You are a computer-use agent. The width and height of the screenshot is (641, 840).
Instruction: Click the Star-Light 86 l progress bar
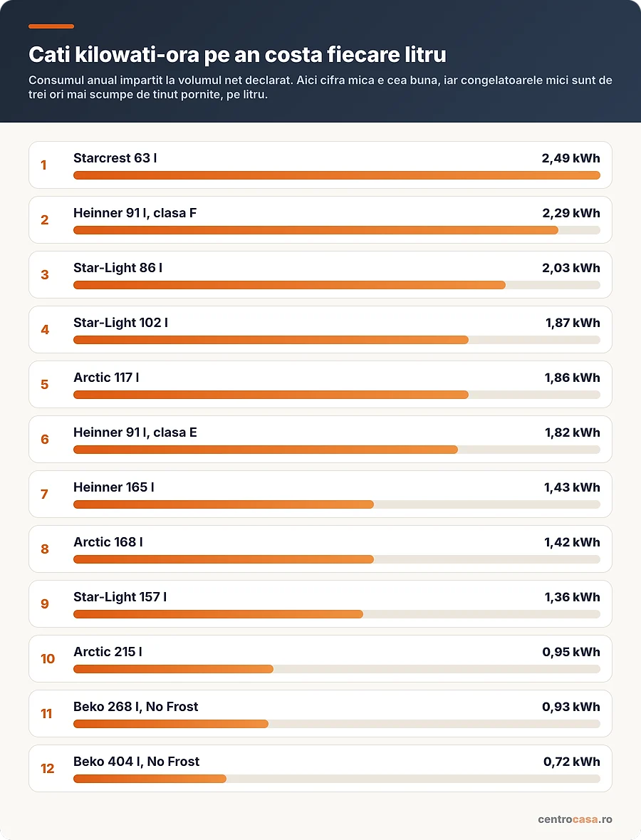(336, 285)
